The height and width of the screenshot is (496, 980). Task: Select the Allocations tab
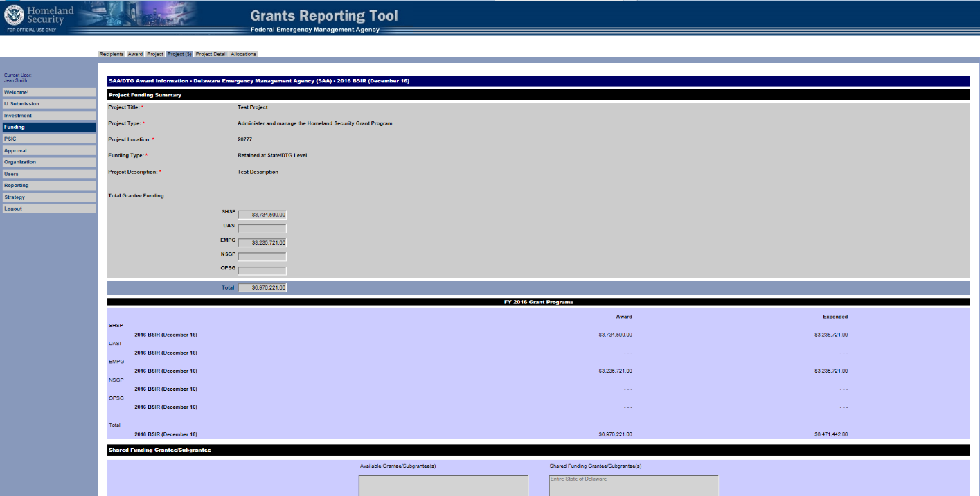[243, 54]
